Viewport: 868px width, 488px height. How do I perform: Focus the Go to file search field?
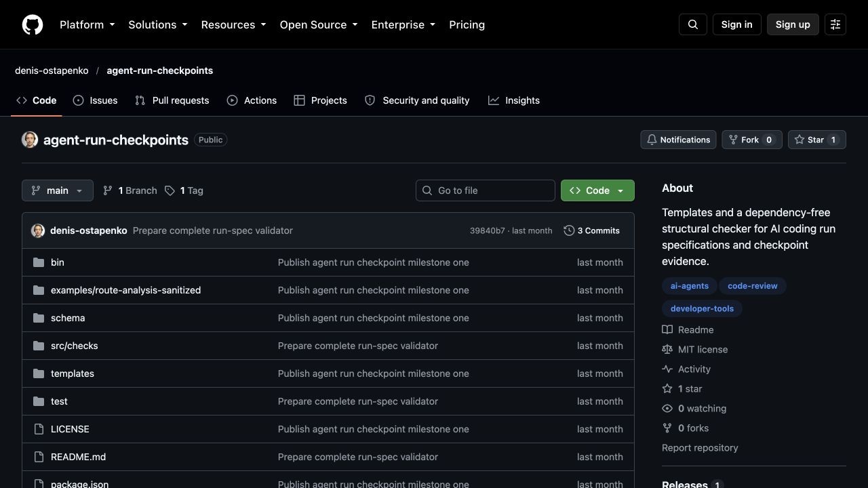(x=486, y=190)
